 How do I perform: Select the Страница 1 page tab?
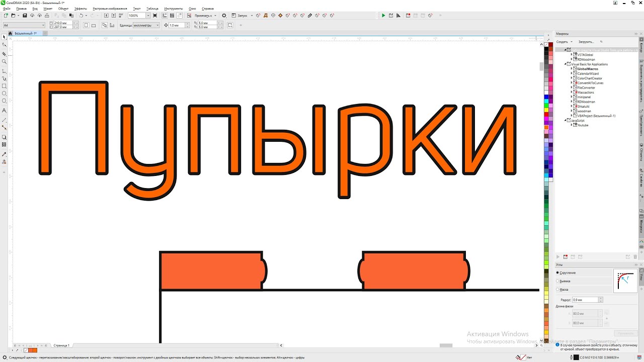pos(61,345)
